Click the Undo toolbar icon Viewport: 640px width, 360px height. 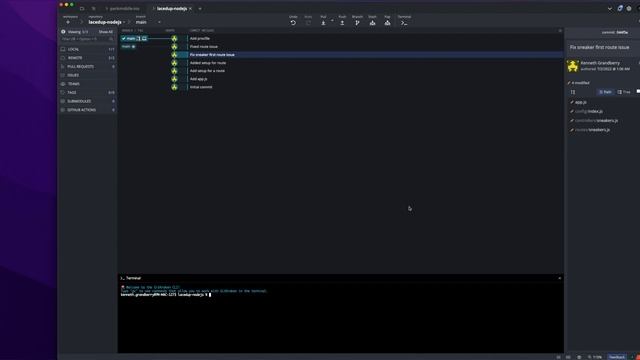(x=293, y=23)
